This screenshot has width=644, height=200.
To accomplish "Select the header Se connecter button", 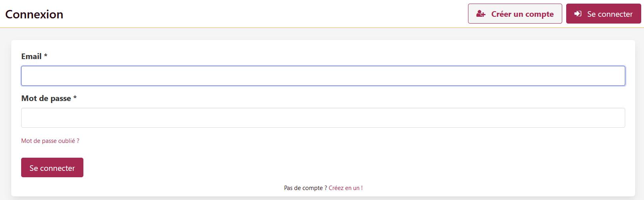I will click(603, 14).
